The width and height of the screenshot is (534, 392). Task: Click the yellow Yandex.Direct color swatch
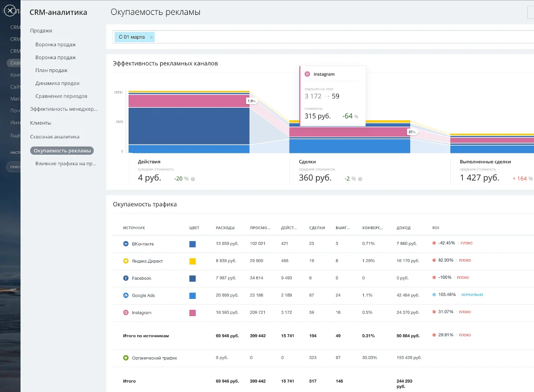click(x=193, y=261)
